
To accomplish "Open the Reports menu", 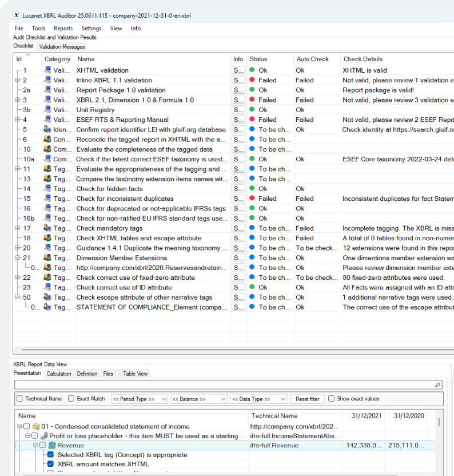I will tap(63, 28).
